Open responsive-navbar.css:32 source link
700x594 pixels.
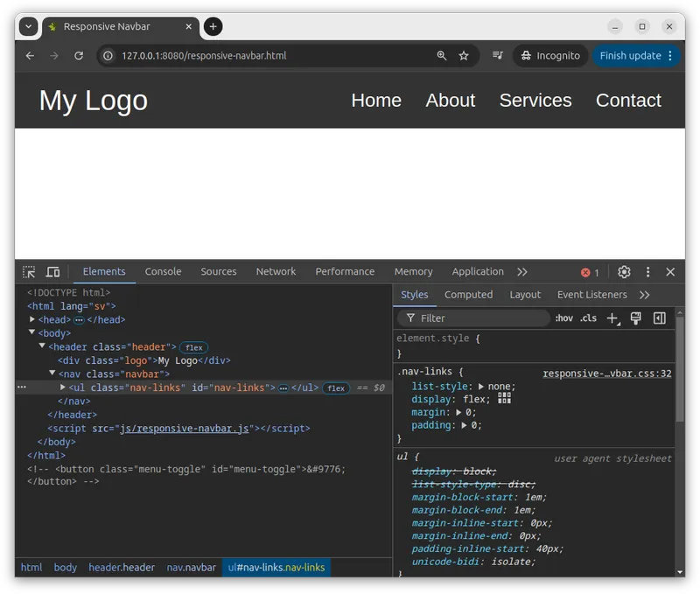click(x=606, y=374)
